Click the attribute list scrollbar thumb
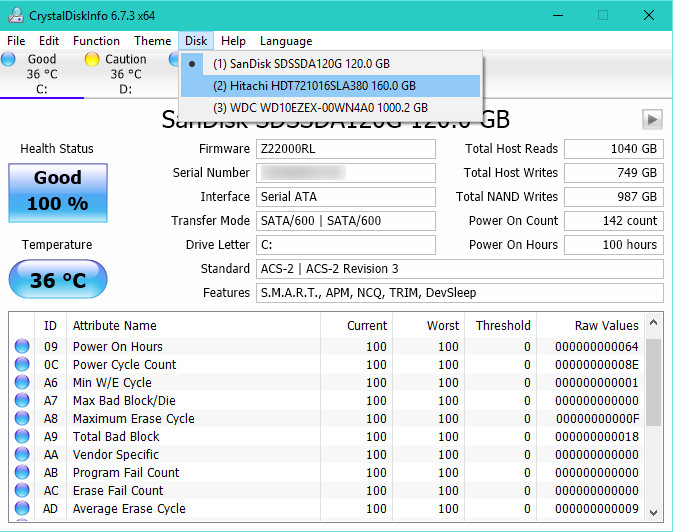 point(653,382)
